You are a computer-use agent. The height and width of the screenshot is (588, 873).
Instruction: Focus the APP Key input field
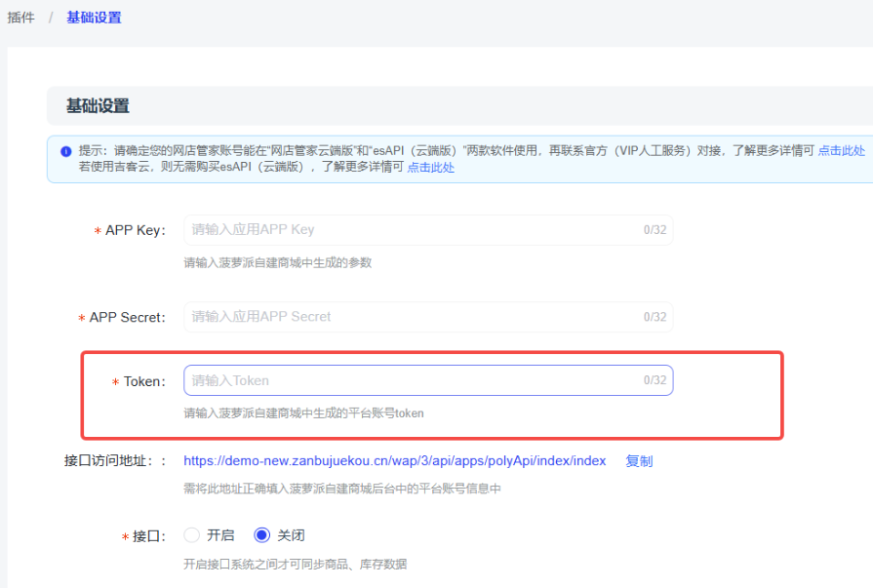(x=410, y=230)
